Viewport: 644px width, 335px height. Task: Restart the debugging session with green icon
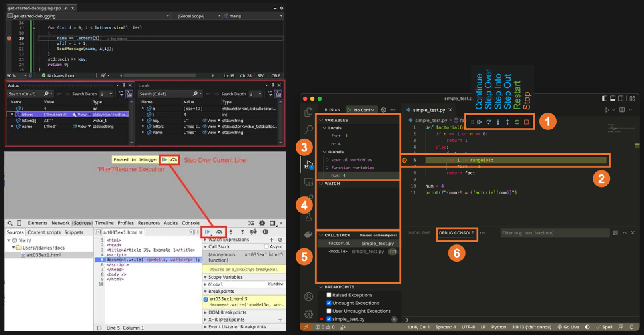517,122
